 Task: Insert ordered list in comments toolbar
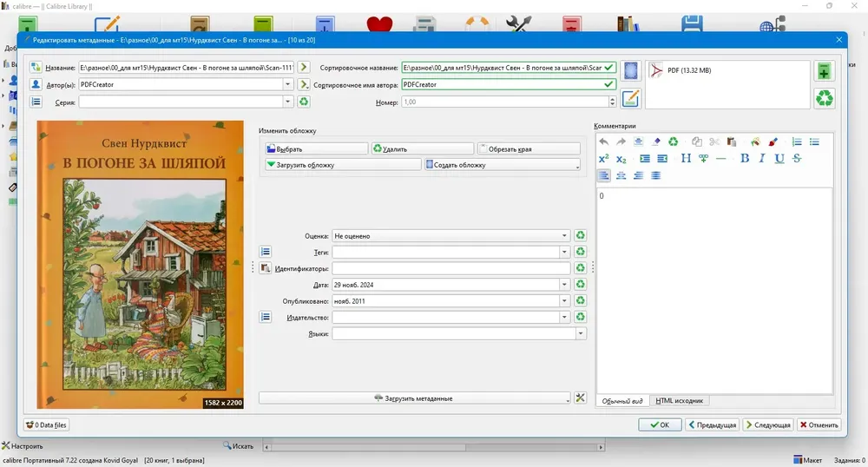[x=797, y=141]
